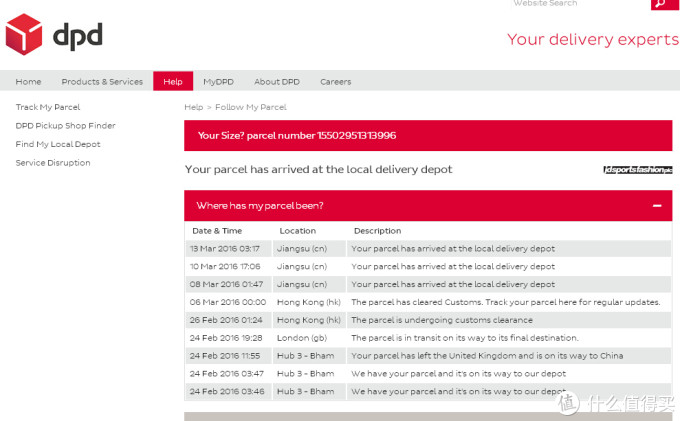Open DPD Pickup Shop Finder link

click(65, 126)
